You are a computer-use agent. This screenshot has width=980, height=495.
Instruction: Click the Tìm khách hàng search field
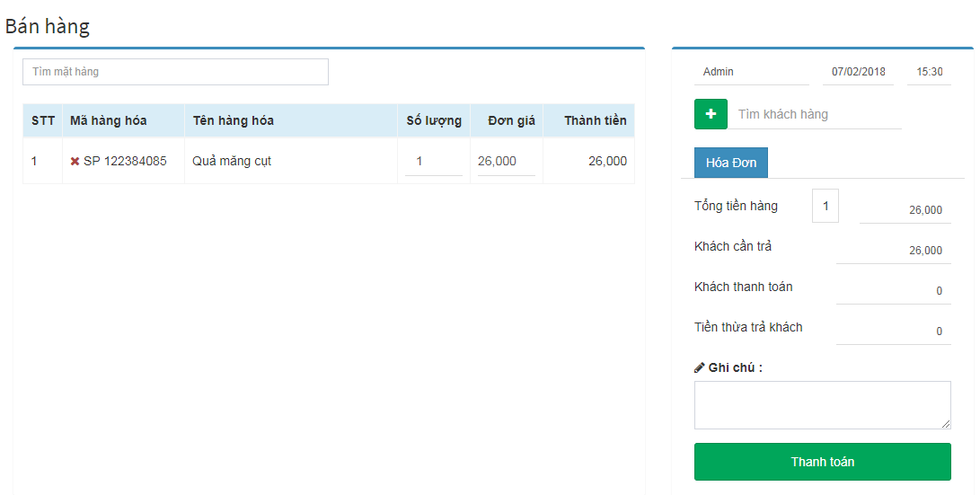point(815,114)
